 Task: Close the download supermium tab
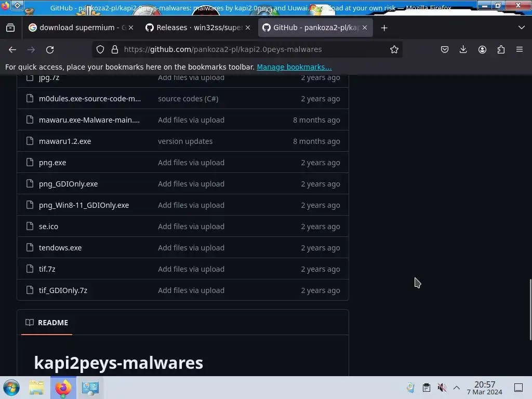(x=131, y=28)
